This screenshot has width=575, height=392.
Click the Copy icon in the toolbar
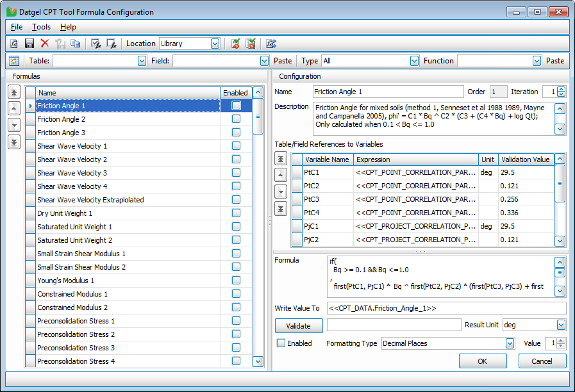[x=76, y=44]
